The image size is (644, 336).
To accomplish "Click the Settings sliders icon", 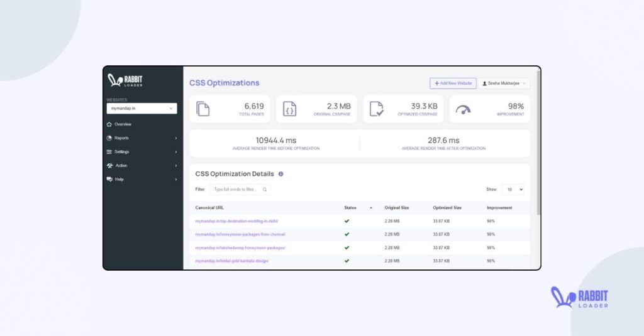I will pyautogui.click(x=109, y=152).
